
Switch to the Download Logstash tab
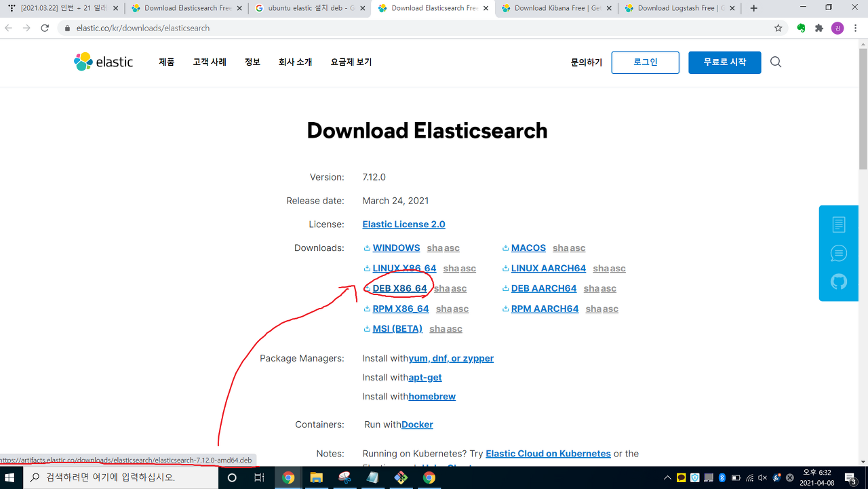tap(678, 8)
